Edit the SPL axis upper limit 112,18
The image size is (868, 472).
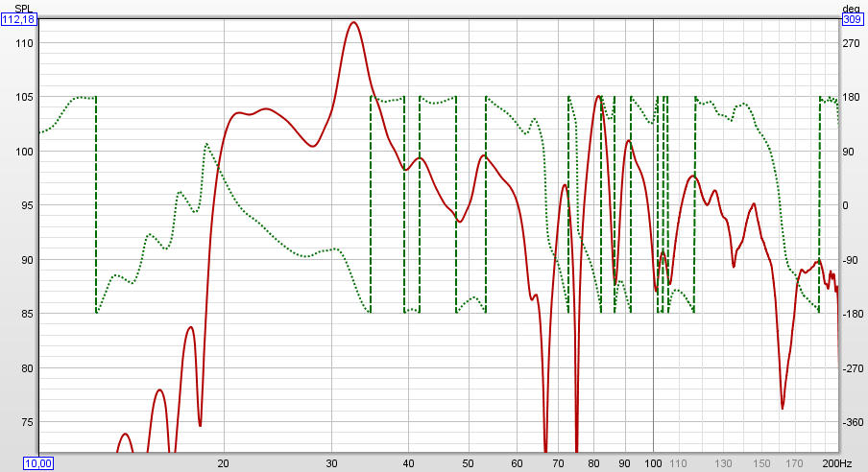19,20
